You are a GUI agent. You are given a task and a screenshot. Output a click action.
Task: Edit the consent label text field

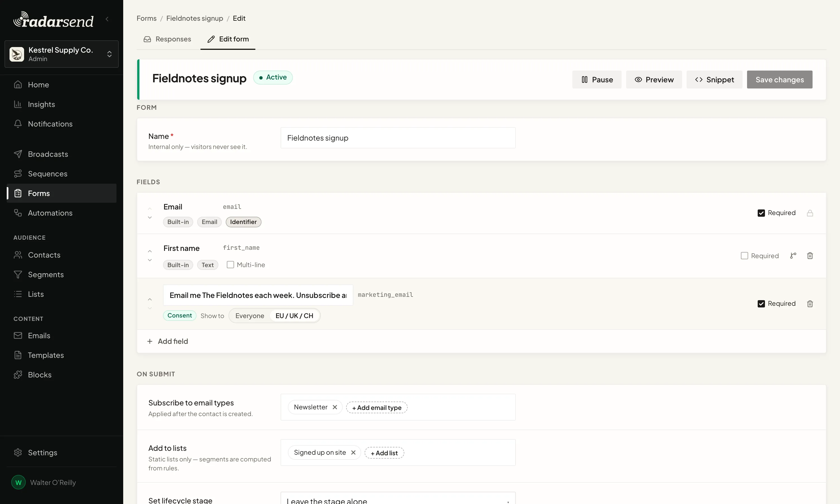tap(258, 295)
